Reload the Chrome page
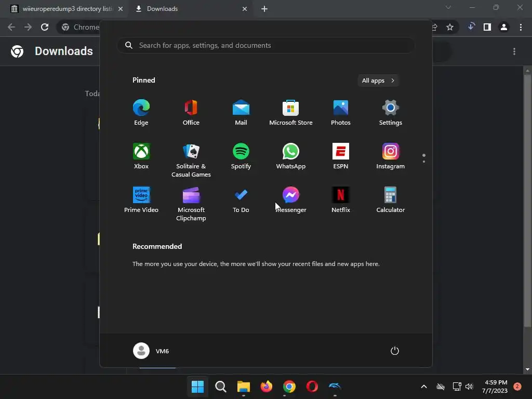This screenshot has width=532, height=399. point(45,27)
